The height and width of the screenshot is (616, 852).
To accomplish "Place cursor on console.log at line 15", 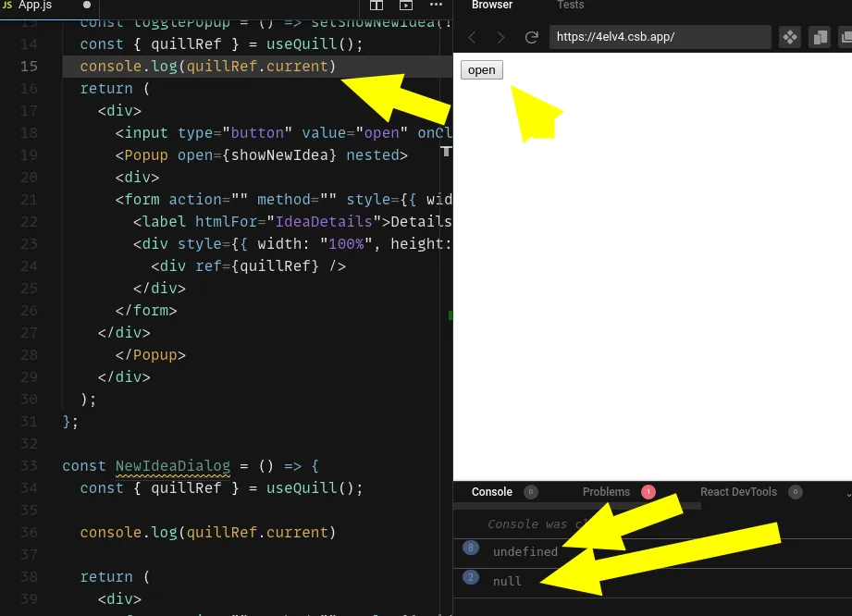I will pos(207,67).
